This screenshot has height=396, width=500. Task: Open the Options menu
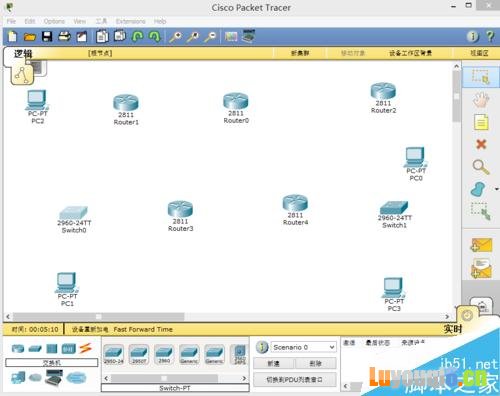54,21
